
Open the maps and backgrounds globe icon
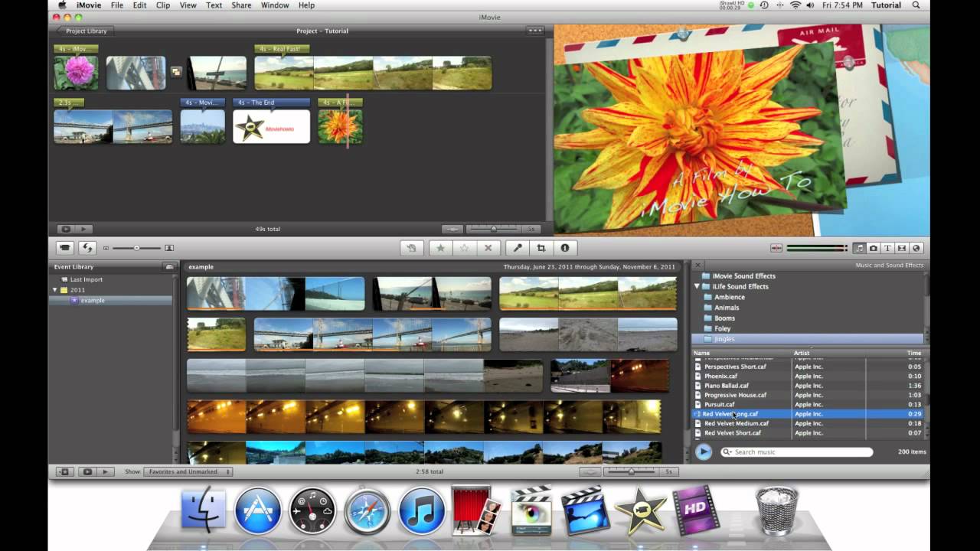point(916,248)
